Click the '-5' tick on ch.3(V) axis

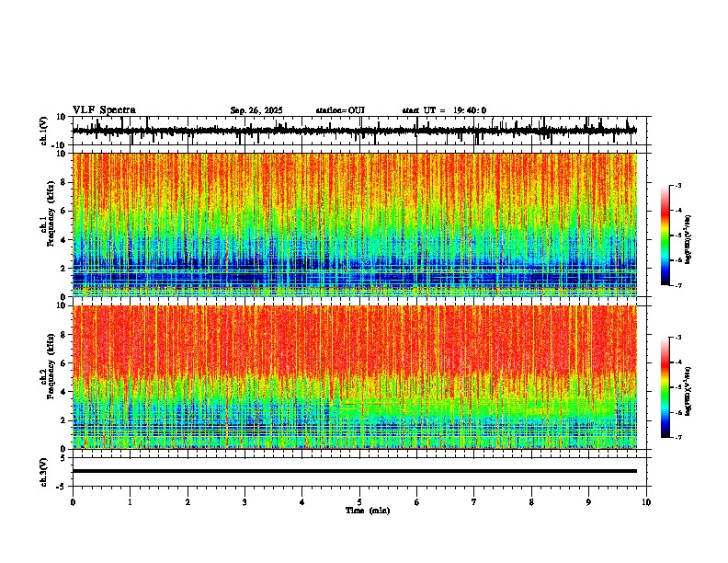pyautogui.click(x=63, y=487)
